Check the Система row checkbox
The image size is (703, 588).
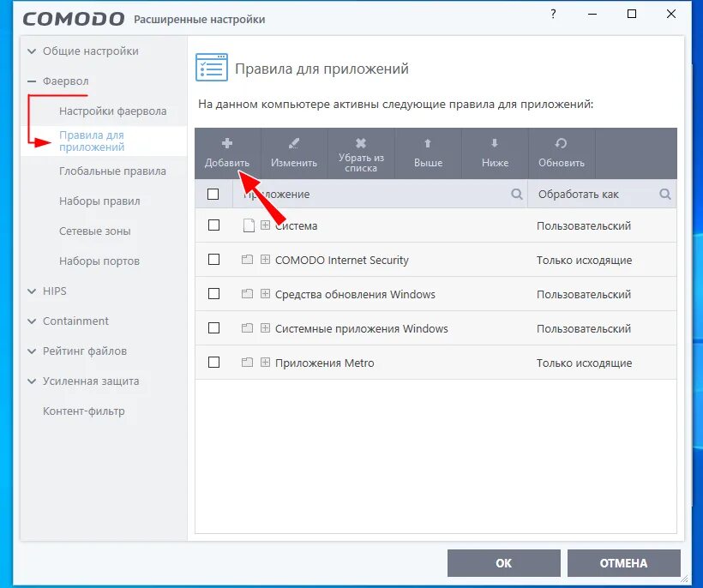pos(213,225)
